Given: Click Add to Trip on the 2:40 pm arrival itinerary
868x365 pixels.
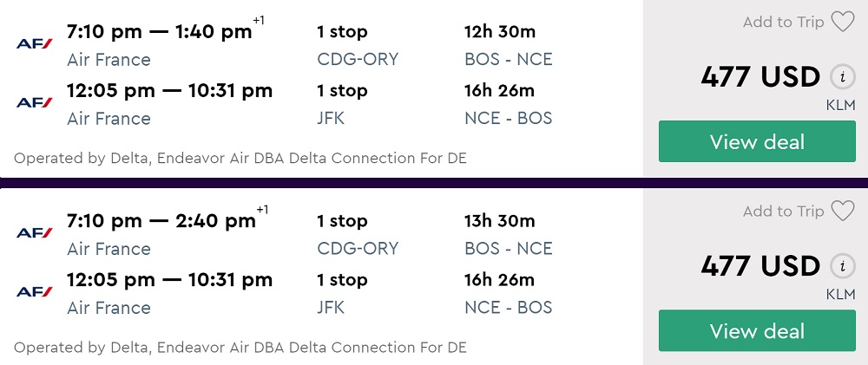Looking at the screenshot, I should [x=783, y=212].
